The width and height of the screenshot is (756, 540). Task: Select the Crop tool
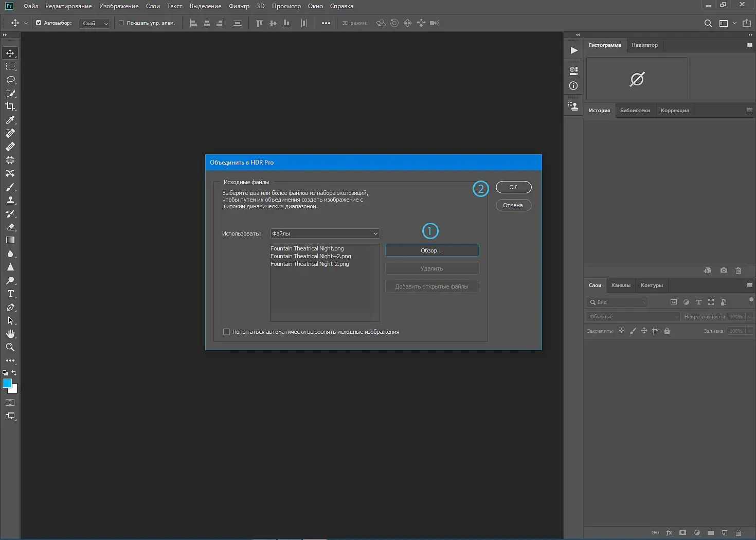(10, 106)
